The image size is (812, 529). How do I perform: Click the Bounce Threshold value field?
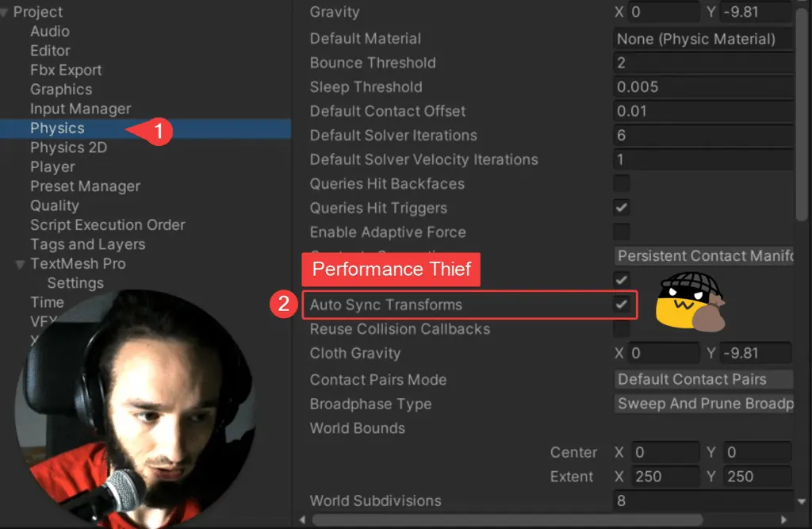click(703, 63)
